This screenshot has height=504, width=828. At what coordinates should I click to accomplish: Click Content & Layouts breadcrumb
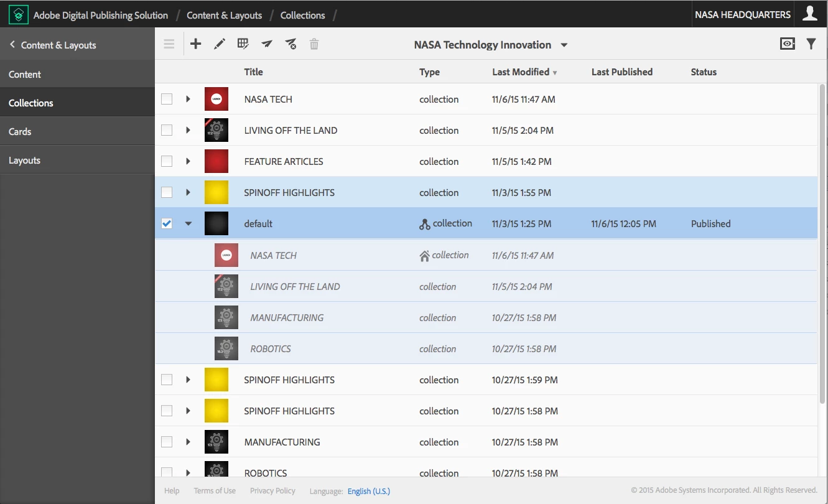pyautogui.click(x=225, y=15)
